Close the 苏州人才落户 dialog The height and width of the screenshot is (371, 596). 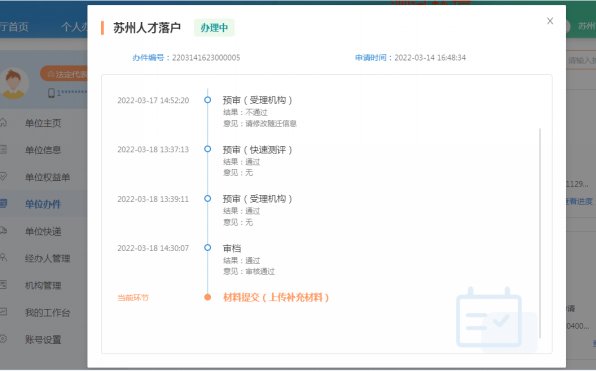coord(550,21)
